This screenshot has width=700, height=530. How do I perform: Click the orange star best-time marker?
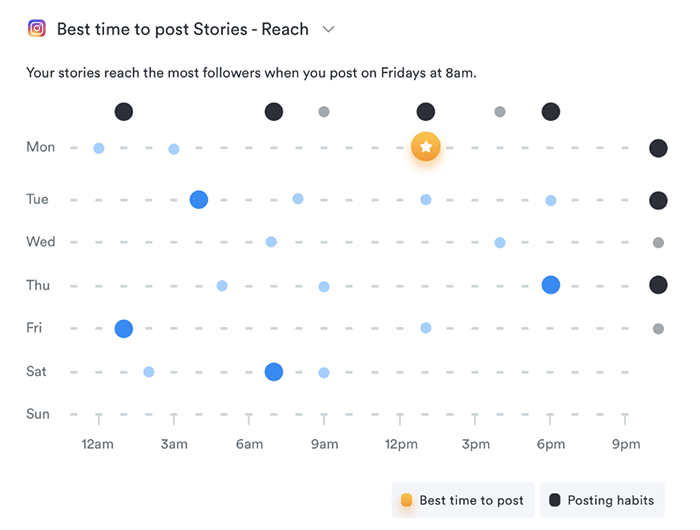pyautogui.click(x=426, y=148)
